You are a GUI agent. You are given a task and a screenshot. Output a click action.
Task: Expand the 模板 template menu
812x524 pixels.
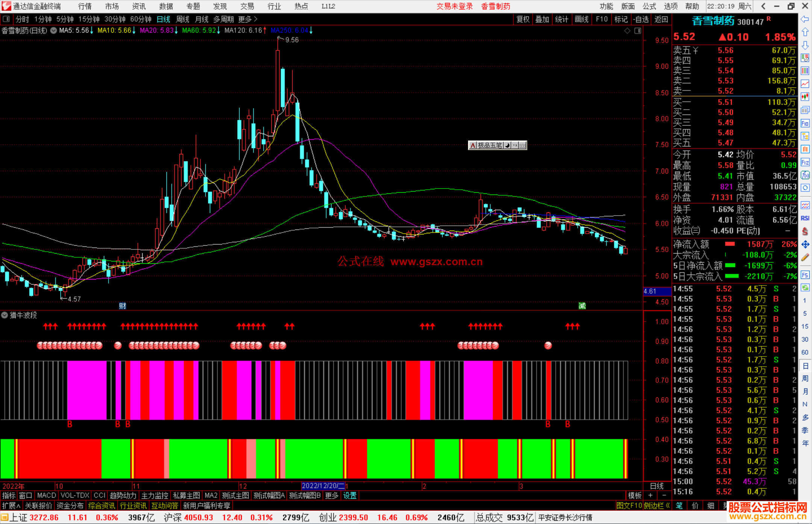point(635,495)
